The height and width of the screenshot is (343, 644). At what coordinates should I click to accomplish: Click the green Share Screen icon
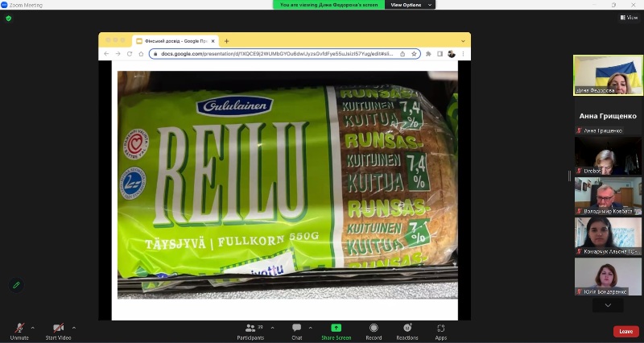[336, 330]
